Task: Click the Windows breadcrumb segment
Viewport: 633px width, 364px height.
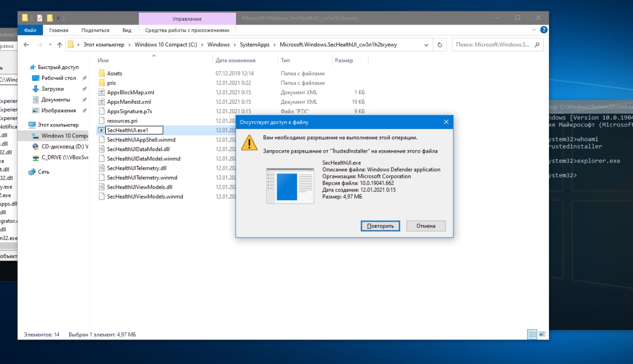Action: 219,44
